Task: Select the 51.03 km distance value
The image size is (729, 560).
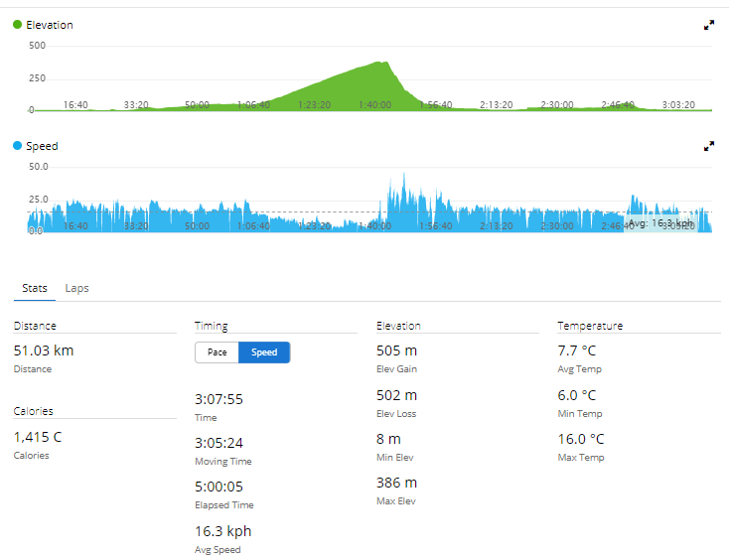Action: [44, 350]
